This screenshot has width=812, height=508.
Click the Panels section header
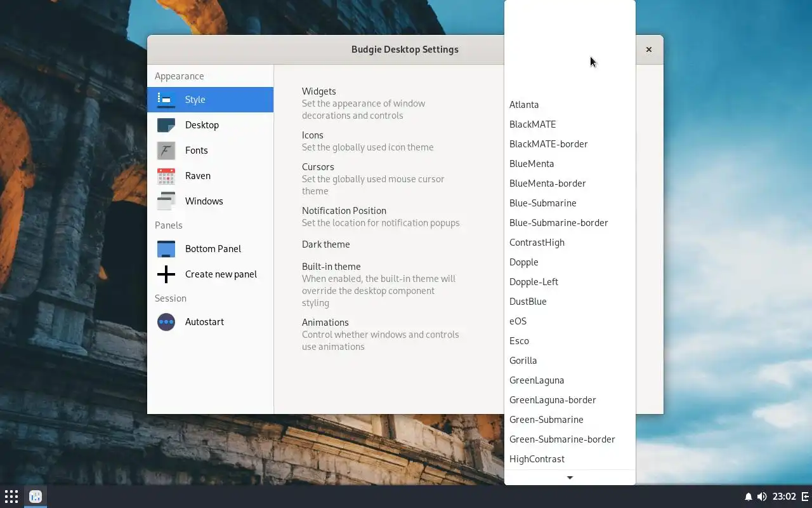(x=169, y=225)
